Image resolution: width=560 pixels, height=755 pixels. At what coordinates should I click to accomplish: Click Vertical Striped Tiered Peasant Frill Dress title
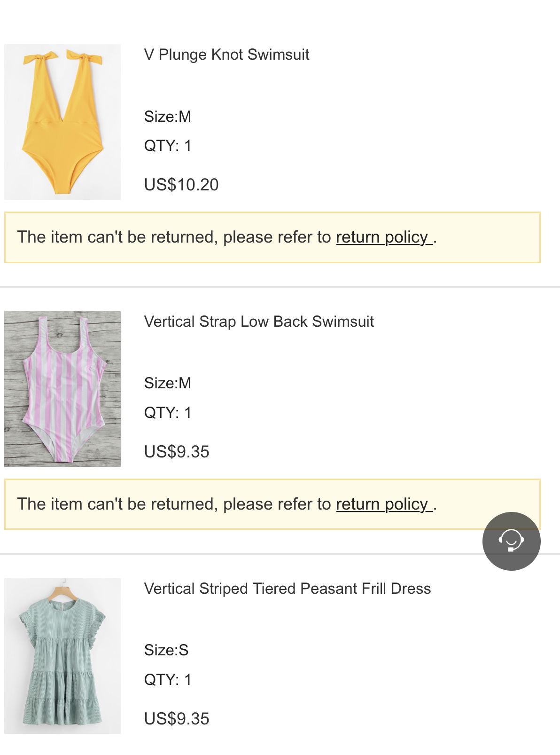click(287, 589)
